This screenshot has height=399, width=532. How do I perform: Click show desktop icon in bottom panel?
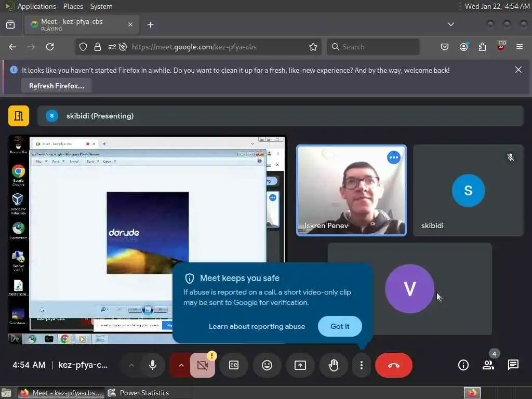coord(6,393)
